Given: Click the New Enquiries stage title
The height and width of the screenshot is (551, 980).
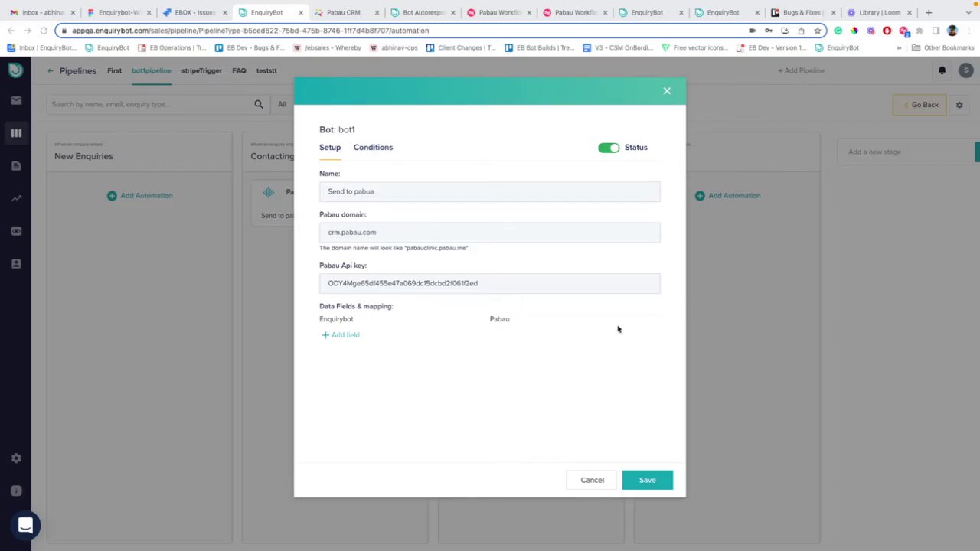Looking at the screenshot, I should click(x=83, y=156).
